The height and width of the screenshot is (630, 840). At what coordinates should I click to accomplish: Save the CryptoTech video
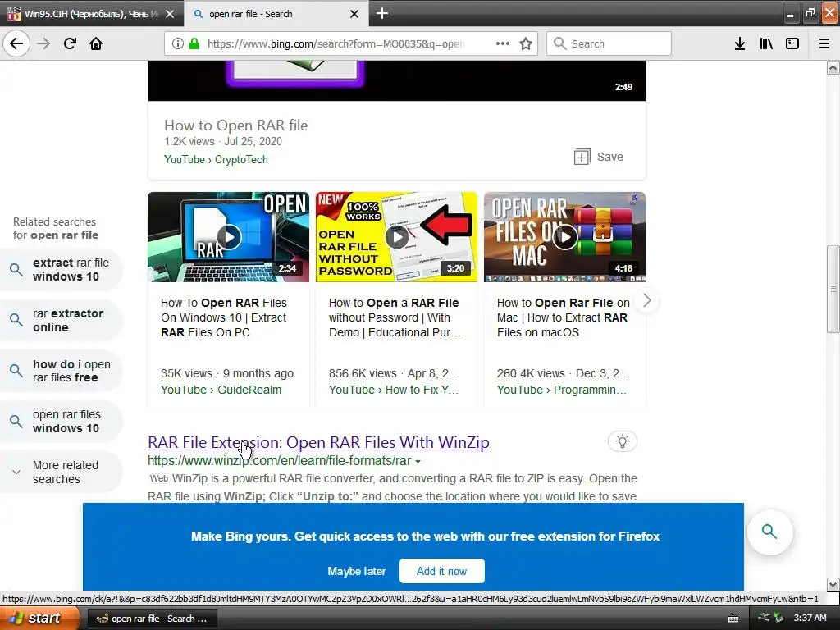599,157
